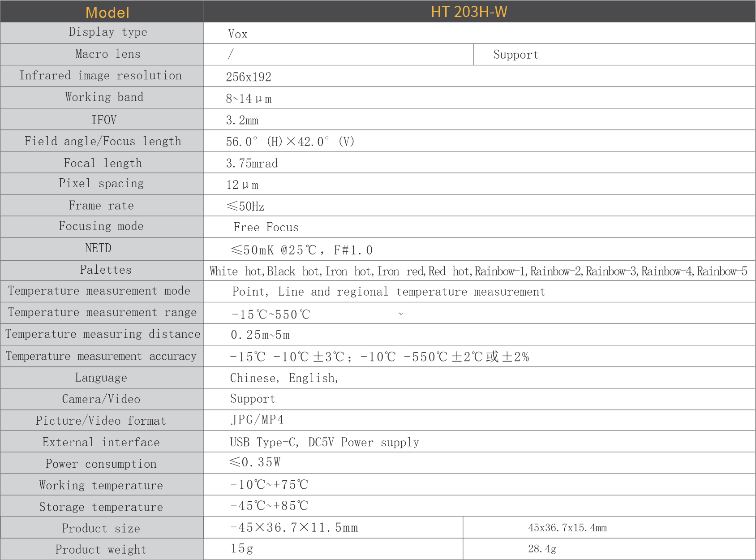Select the 'Focal length' label

pos(103,163)
